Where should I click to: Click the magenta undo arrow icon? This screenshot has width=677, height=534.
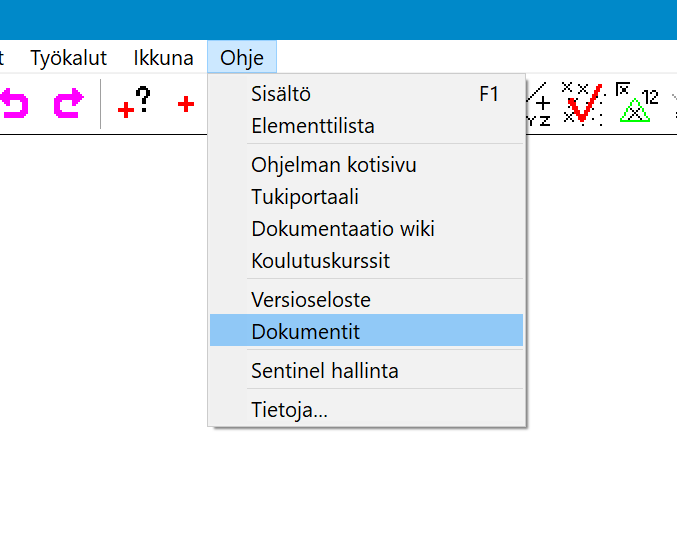coord(12,103)
